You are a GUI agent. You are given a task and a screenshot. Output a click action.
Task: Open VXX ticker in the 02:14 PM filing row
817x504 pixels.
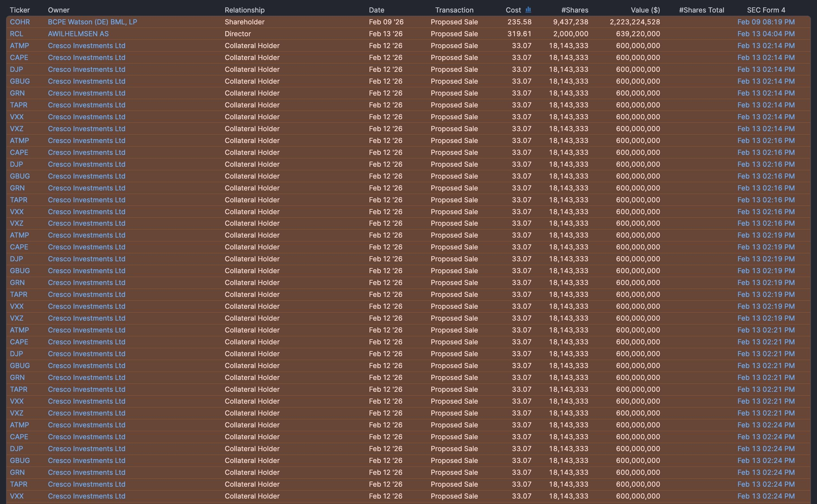pos(17,117)
